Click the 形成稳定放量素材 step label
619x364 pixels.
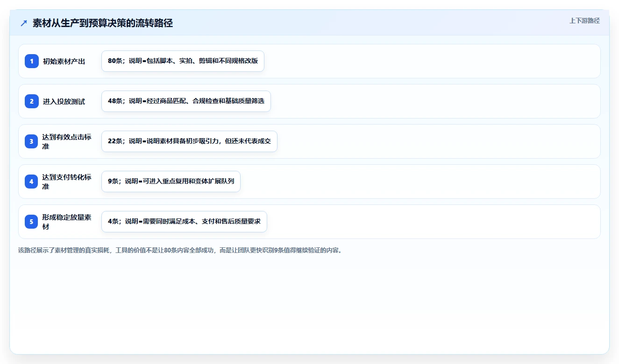[x=67, y=222]
